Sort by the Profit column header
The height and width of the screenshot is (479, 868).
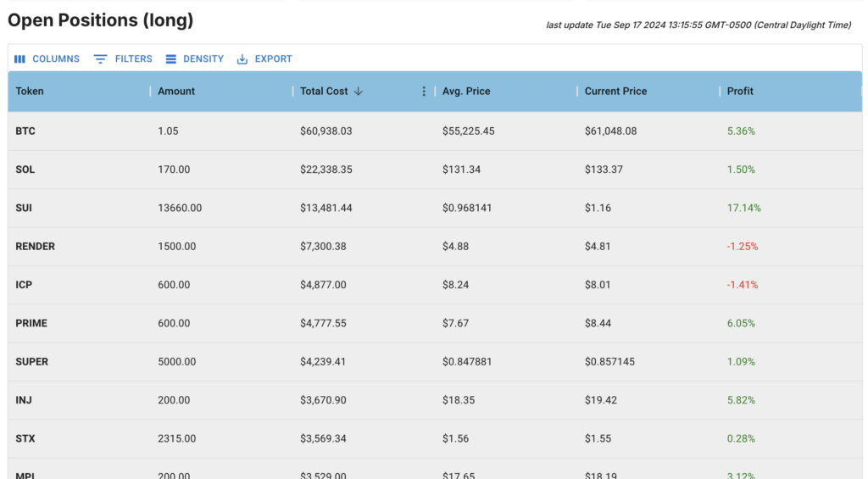[740, 92]
